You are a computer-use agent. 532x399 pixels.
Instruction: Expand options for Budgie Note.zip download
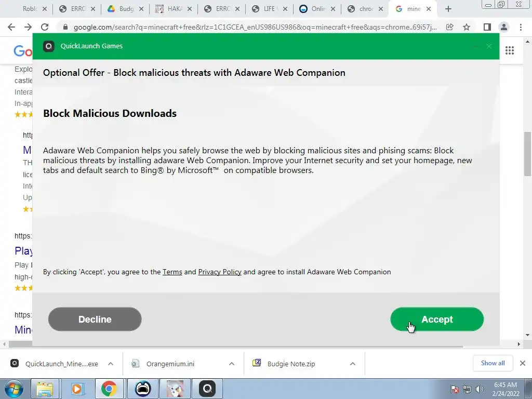[353, 364]
